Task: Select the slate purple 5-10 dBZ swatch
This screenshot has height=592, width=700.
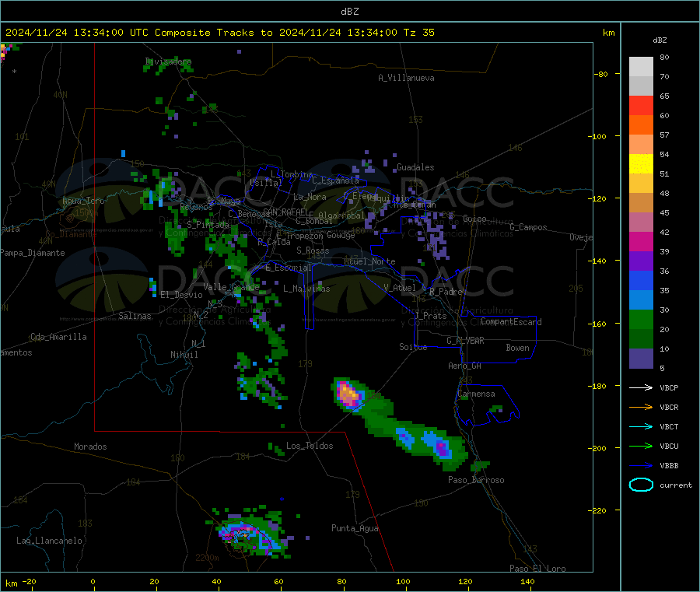Action: tap(641, 358)
